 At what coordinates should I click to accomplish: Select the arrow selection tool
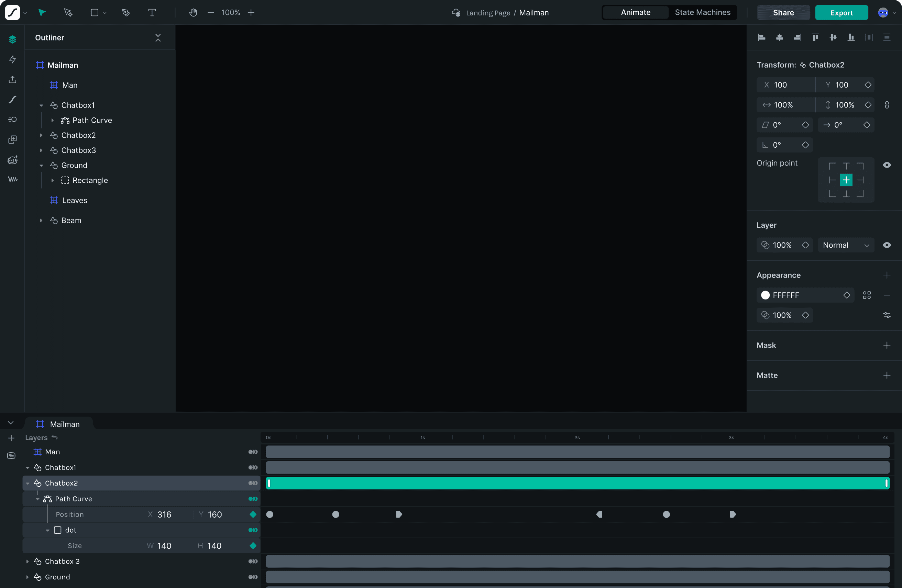(42, 12)
